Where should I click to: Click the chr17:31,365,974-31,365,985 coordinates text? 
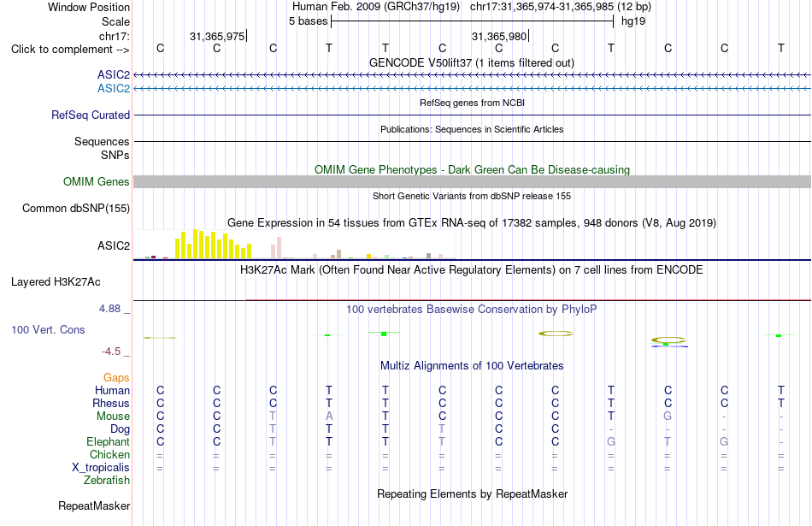pyautogui.click(x=542, y=7)
